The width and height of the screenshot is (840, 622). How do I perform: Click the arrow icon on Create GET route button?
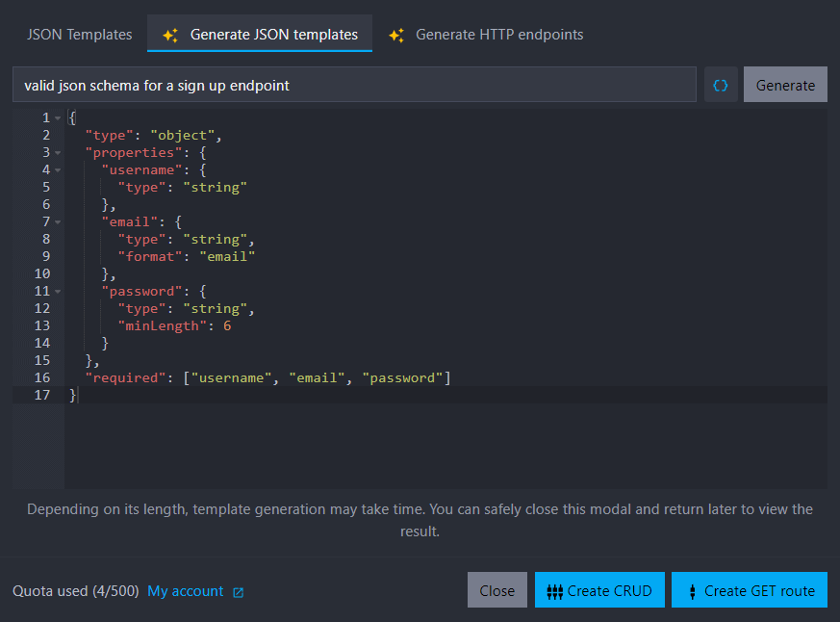click(x=695, y=589)
